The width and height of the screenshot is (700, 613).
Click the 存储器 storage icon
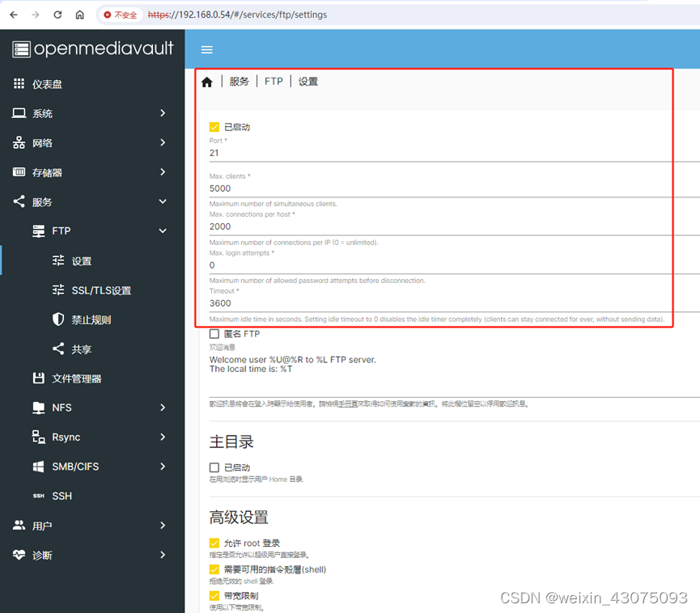coord(19,171)
